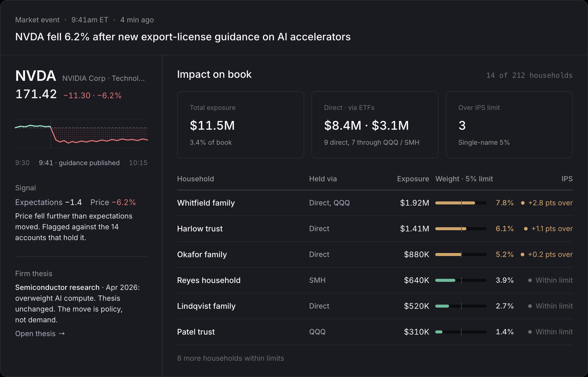
Task: Click the Direct via ETFs card
Action: coord(375,125)
